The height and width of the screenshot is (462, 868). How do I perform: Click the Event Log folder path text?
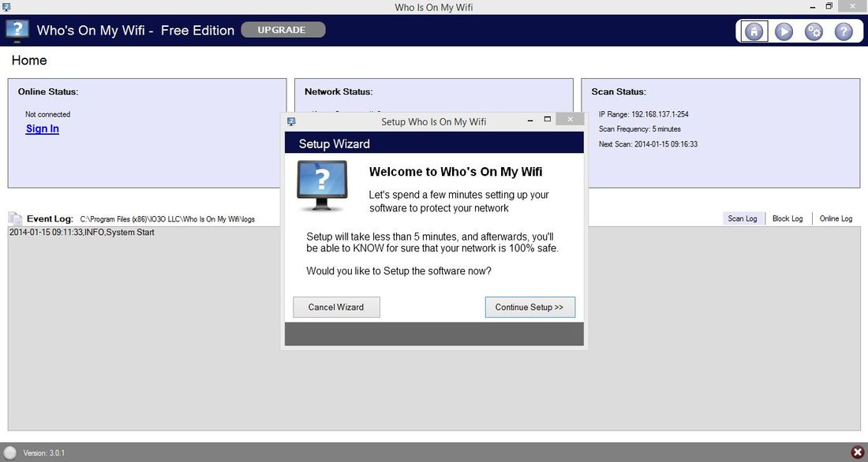[167, 219]
